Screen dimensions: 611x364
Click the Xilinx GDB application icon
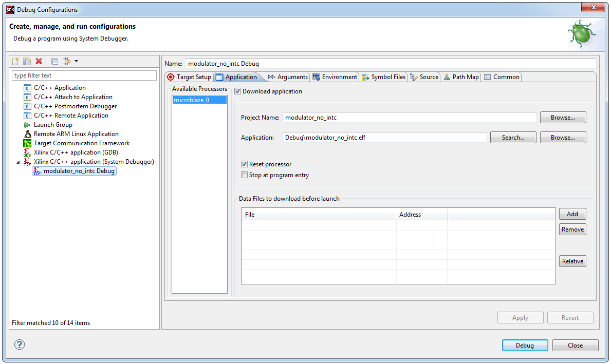27,152
